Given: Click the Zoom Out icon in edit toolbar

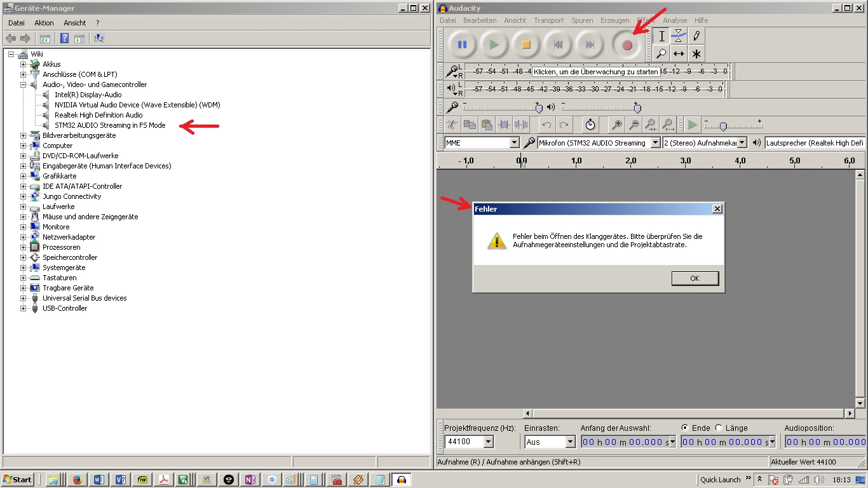Looking at the screenshot, I should click(634, 125).
